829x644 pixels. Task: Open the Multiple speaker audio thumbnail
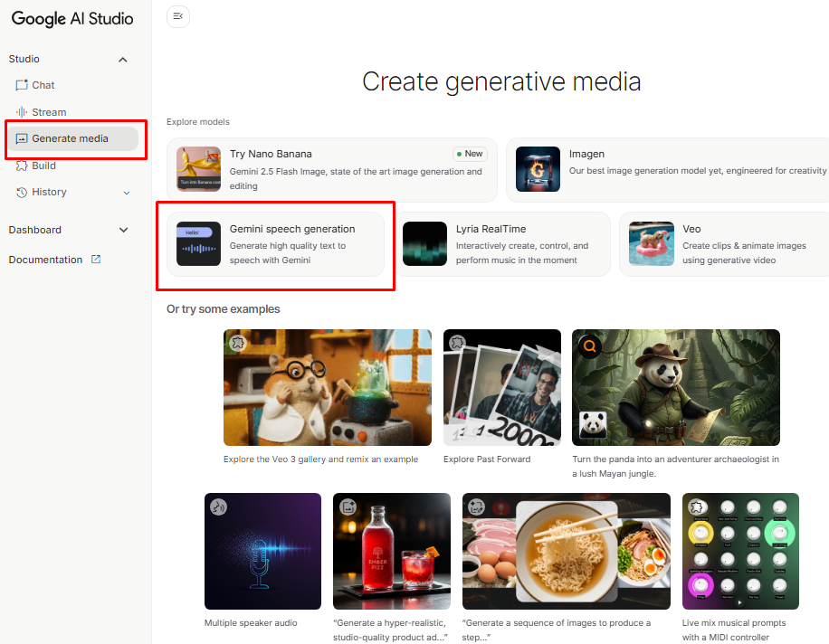(262, 551)
